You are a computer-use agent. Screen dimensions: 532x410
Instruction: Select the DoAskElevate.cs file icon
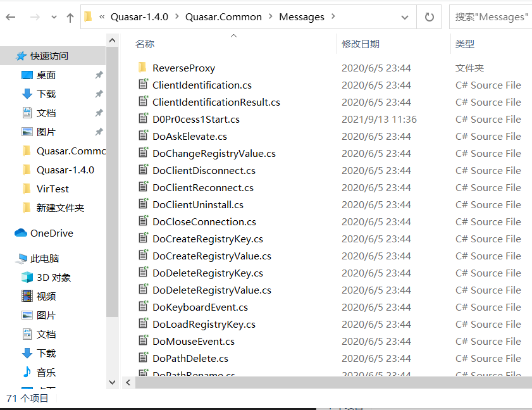(x=144, y=135)
